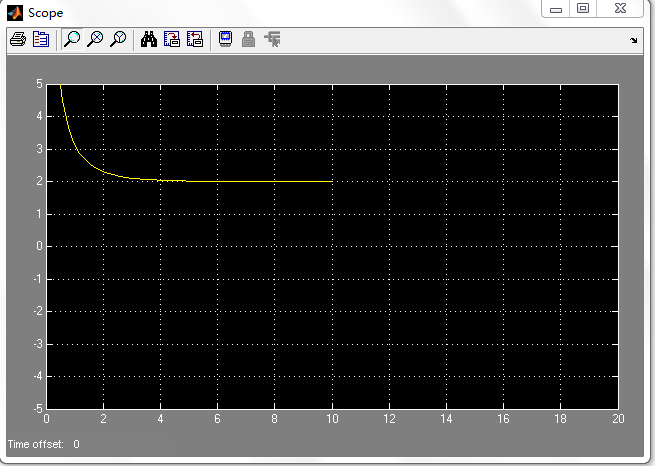Screen dimensions: 655x466
Task: Open the scope Parameters dialog icon
Action: [x=41, y=39]
